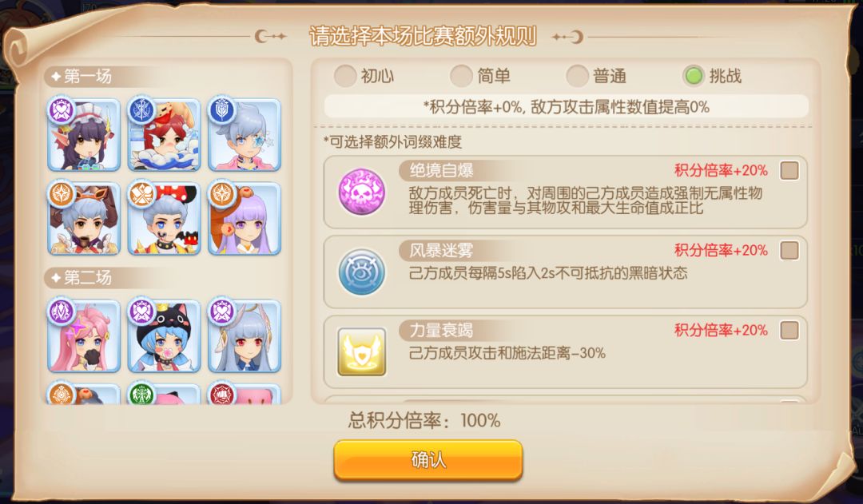Enable the 绝境自爆 checkbox
Image resolution: width=863 pixels, height=504 pixels.
point(789,171)
